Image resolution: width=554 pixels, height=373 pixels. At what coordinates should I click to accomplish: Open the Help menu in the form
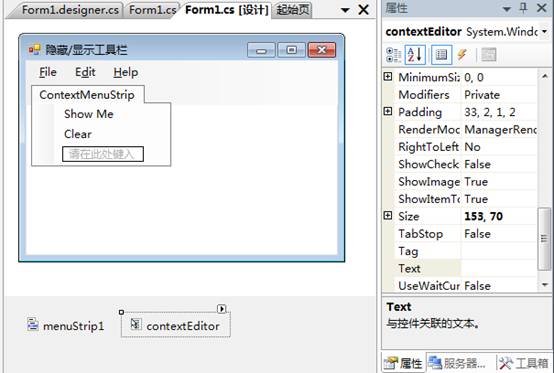(125, 72)
